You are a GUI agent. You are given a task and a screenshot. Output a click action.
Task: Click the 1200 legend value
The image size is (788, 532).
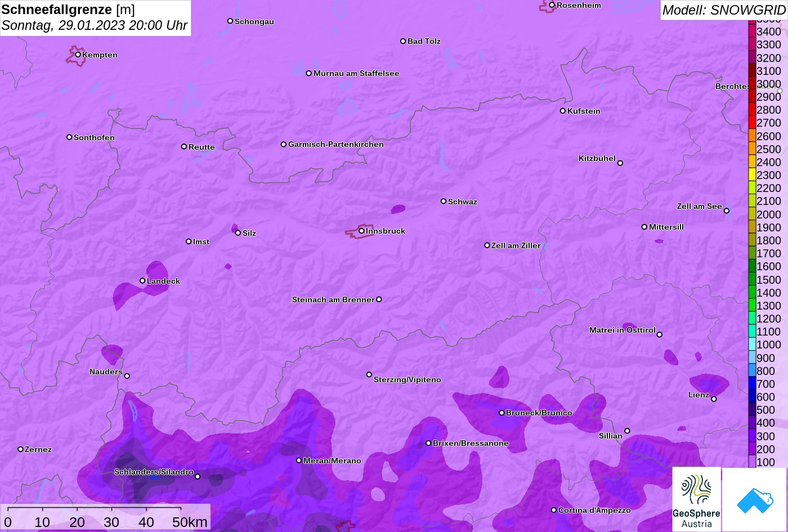click(769, 319)
